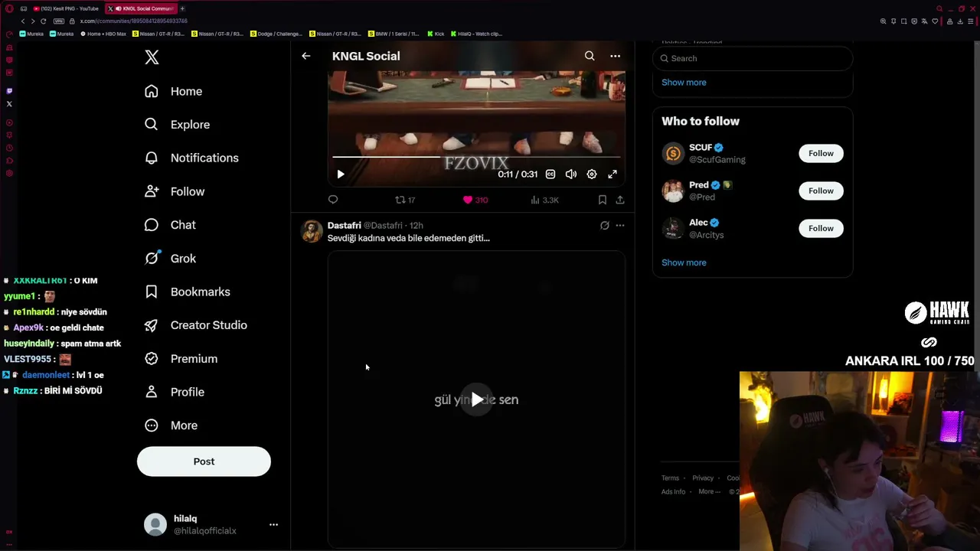Open Dodge Challenger bookmark
This screenshot has height=551, width=980.
(x=276, y=34)
